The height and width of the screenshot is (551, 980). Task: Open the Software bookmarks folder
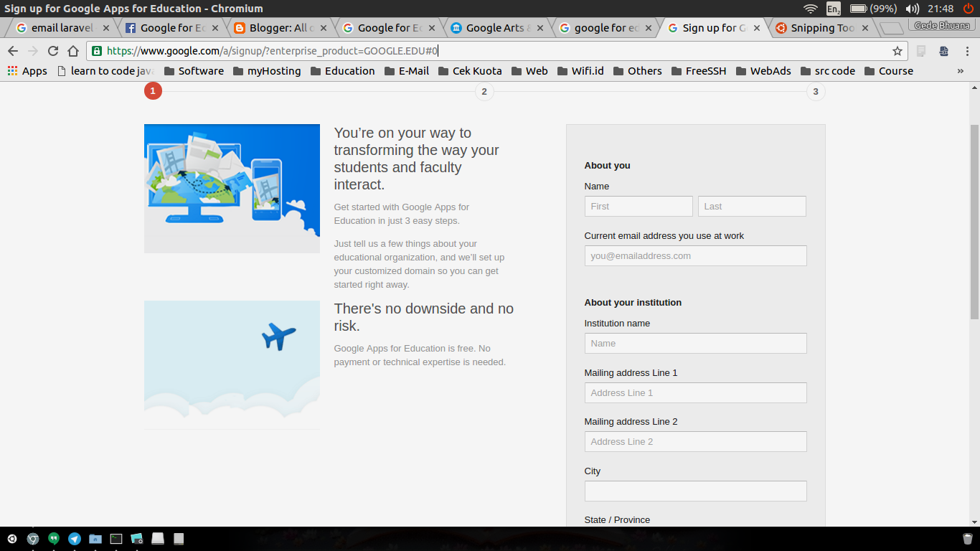(x=194, y=71)
